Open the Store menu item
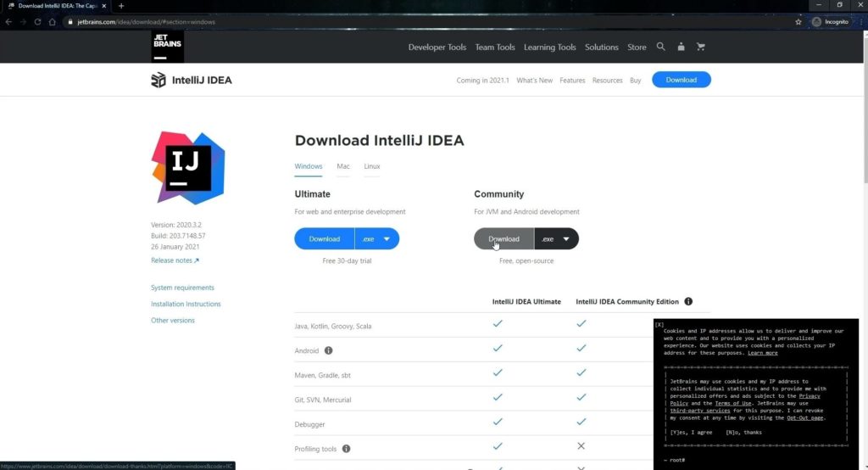The width and height of the screenshot is (868, 470). click(x=637, y=48)
